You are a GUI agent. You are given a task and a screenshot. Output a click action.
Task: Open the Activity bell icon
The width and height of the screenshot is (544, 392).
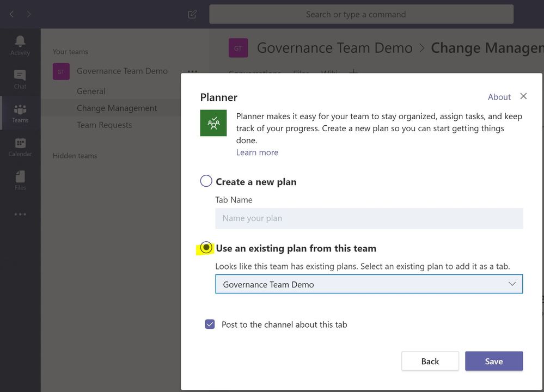tap(20, 45)
